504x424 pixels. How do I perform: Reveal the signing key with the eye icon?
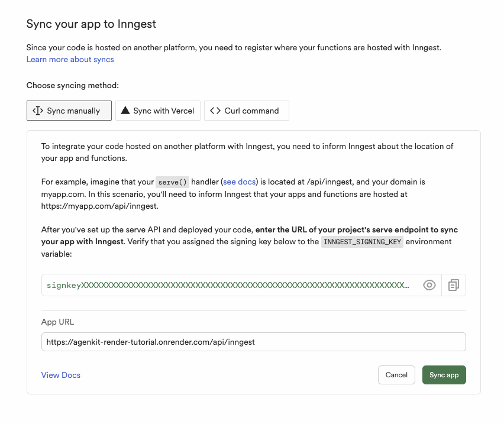tap(429, 285)
